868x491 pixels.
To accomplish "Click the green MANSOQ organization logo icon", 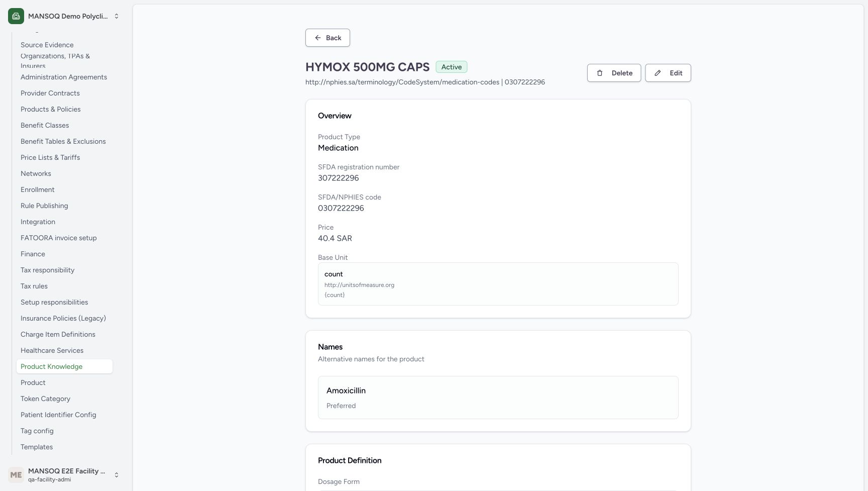I will point(16,16).
